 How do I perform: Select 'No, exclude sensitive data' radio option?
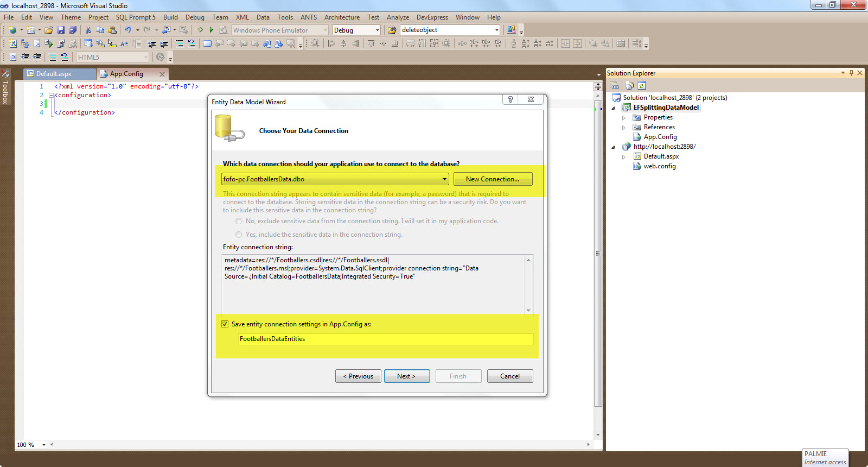239,221
